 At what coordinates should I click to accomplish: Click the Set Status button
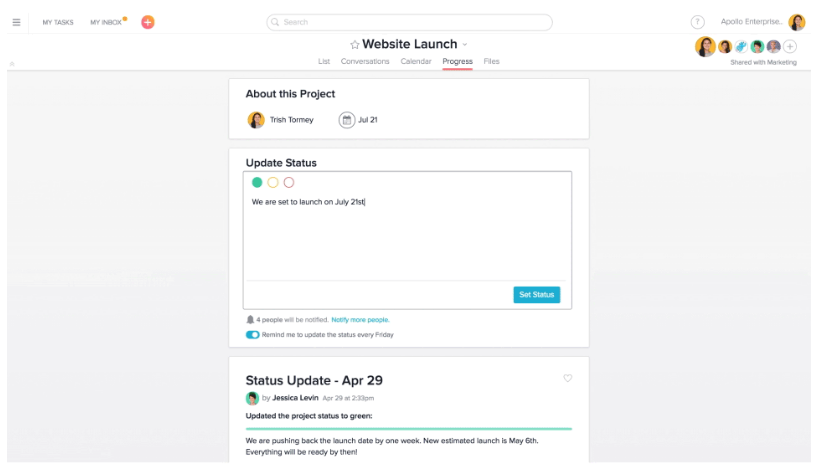point(537,295)
